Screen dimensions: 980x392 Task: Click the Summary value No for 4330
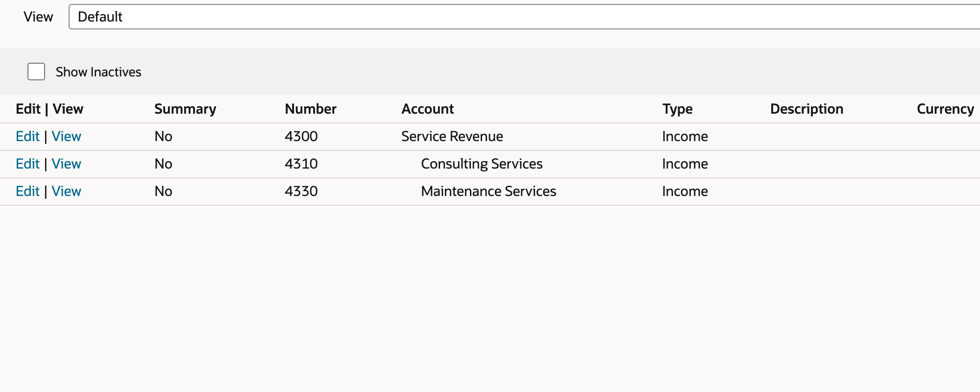[163, 191]
